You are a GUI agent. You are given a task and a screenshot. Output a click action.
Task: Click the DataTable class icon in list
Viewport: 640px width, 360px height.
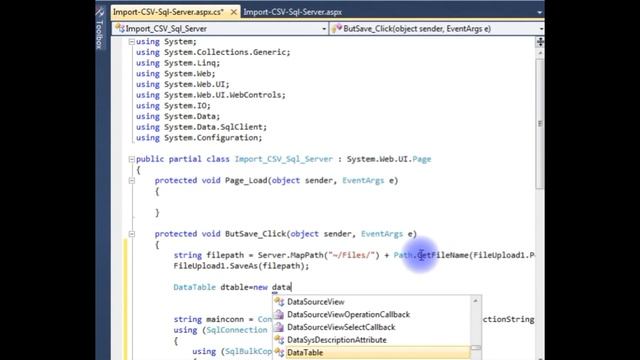pyautogui.click(x=279, y=352)
